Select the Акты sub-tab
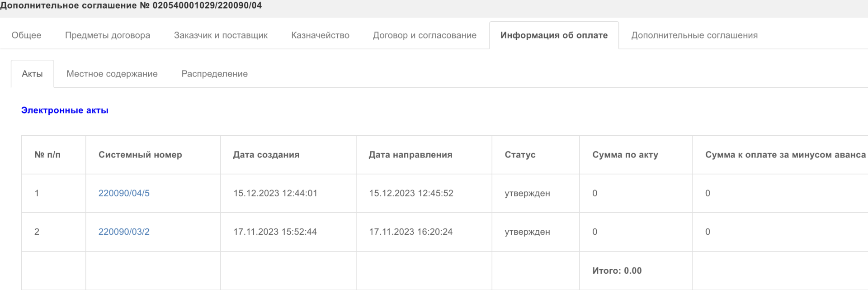Viewport: 868px width, 290px height. coord(32,74)
